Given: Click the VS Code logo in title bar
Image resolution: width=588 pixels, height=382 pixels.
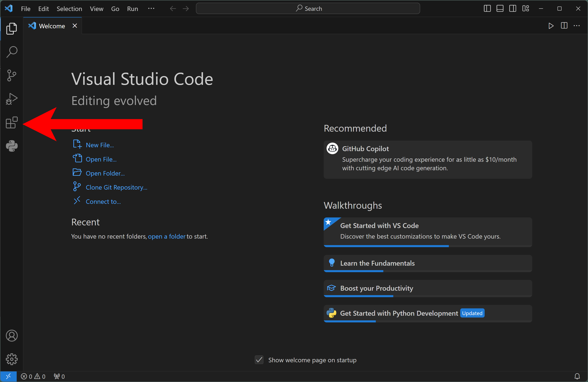Looking at the screenshot, I should click(9, 8).
